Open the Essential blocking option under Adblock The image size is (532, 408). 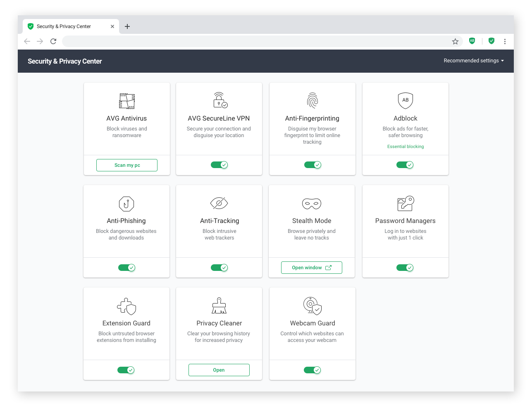tap(405, 146)
